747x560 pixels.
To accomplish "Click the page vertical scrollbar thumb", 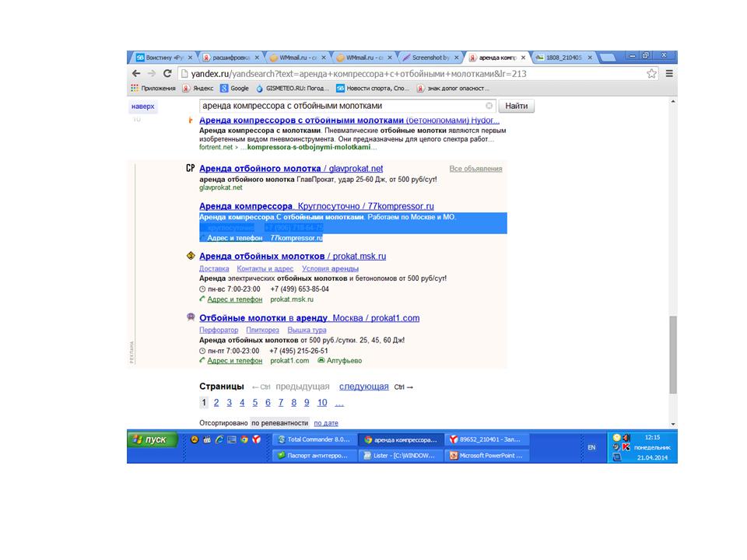I will [672, 355].
